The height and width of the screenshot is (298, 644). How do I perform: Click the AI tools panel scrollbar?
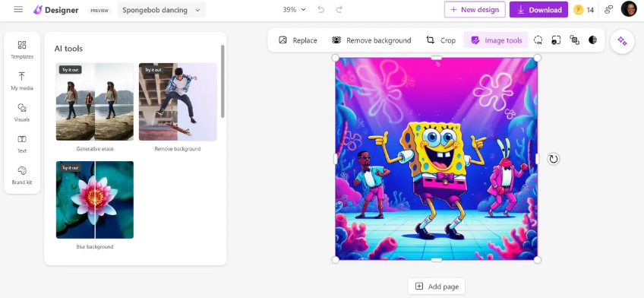[x=223, y=81]
